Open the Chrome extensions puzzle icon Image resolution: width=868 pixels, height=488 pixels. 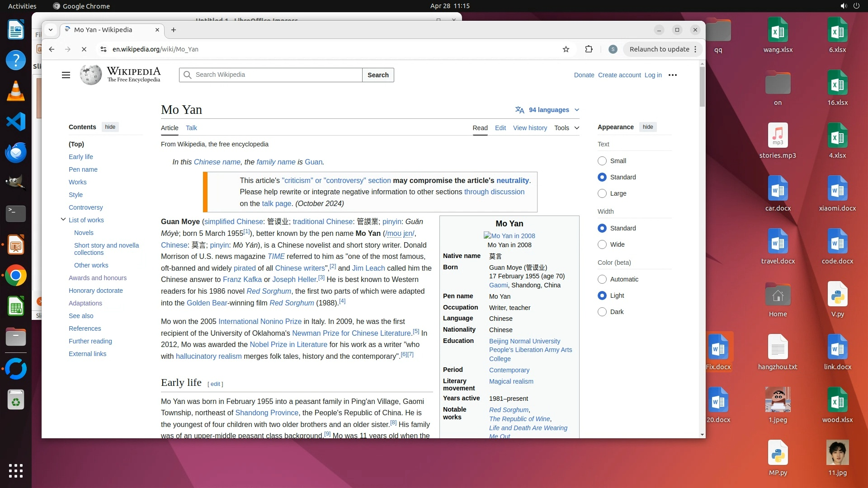[589, 49]
